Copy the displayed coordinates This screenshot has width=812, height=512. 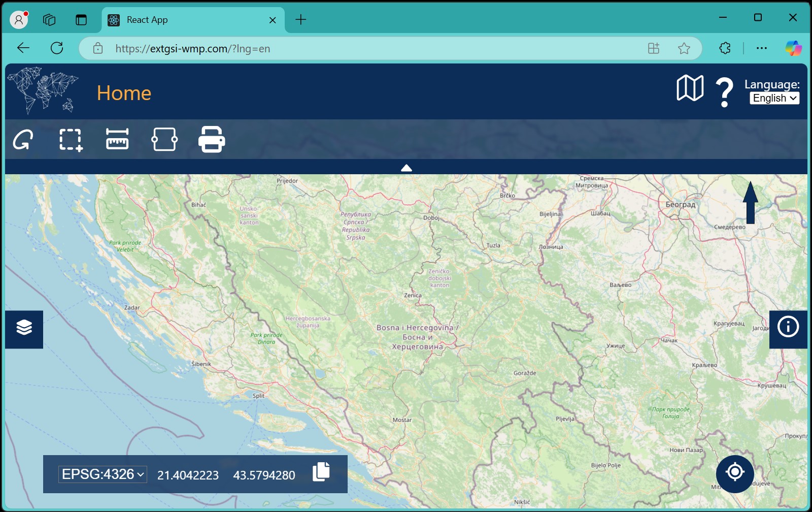320,472
